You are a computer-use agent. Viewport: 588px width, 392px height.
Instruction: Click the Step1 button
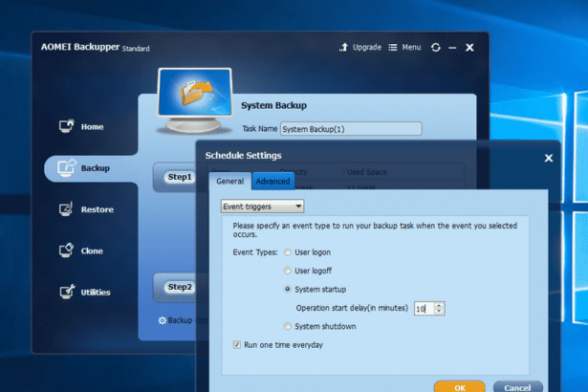[x=180, y=177]
